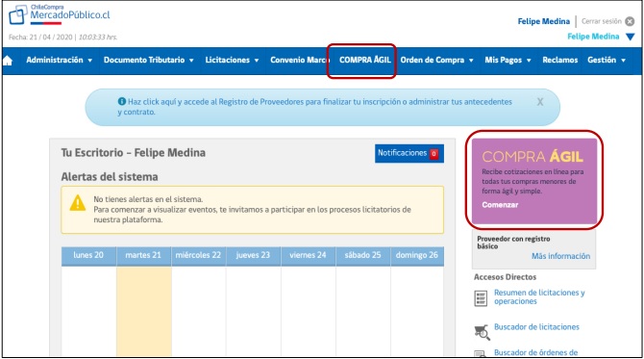This screenshot has height=359, width=644.
Task: Open Resumen de licitaciones y operaciones link
Action: 539,296
